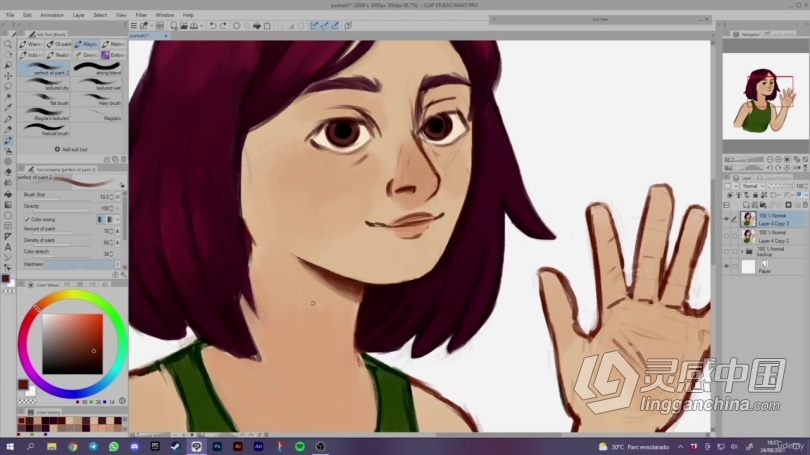Select the strong blend brush
The image size is (810, 455).
(98, 69)
